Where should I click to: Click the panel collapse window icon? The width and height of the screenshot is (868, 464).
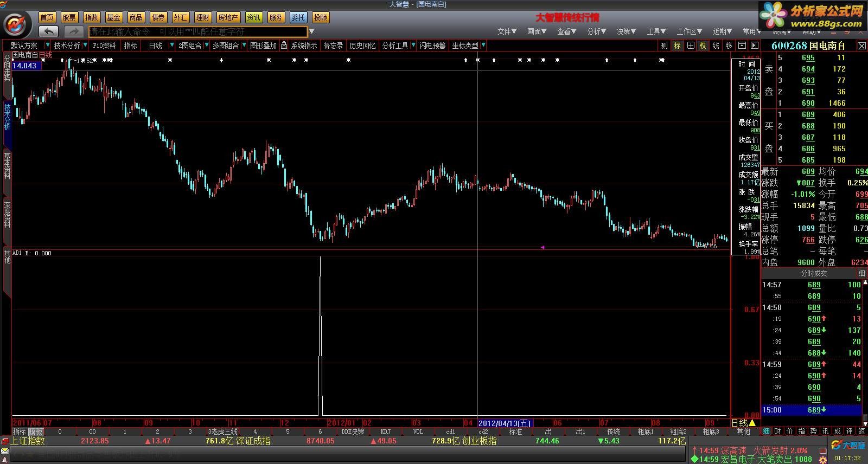pos(742,46)
